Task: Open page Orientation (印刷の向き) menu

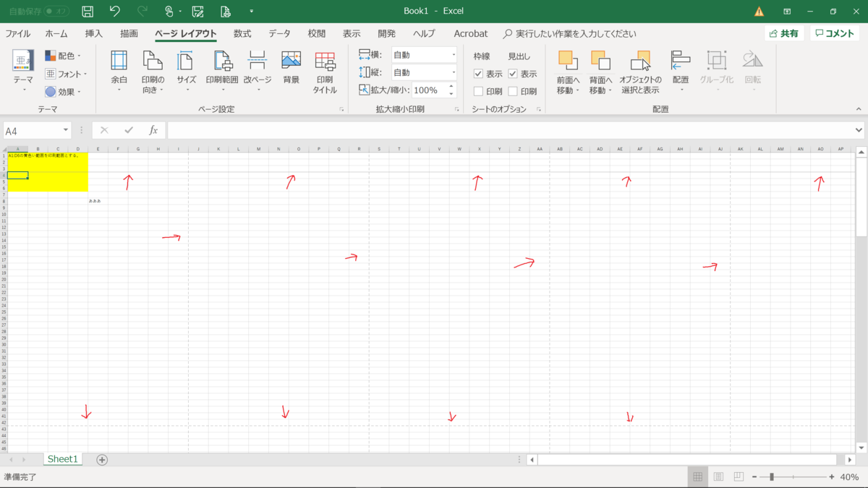Action: tap(153, 72)
